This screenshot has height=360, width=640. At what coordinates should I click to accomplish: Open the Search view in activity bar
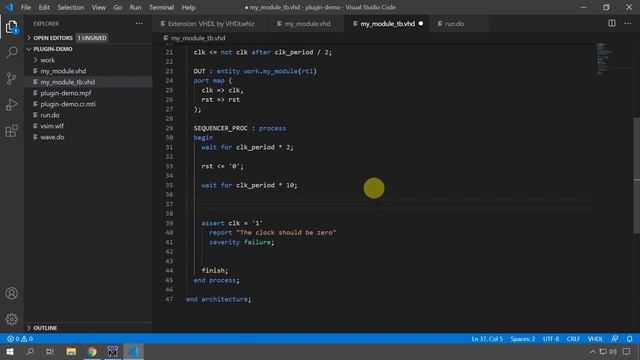(11, 53)
